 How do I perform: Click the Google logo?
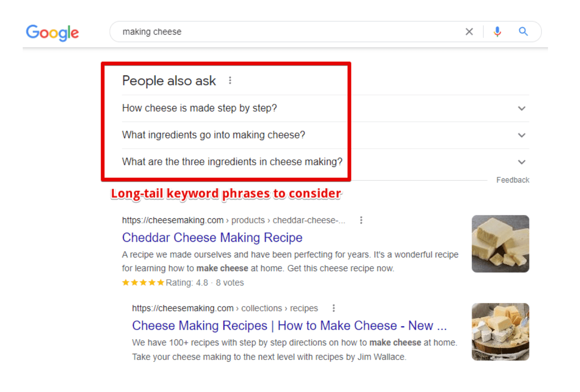click(x=53, y=32)
